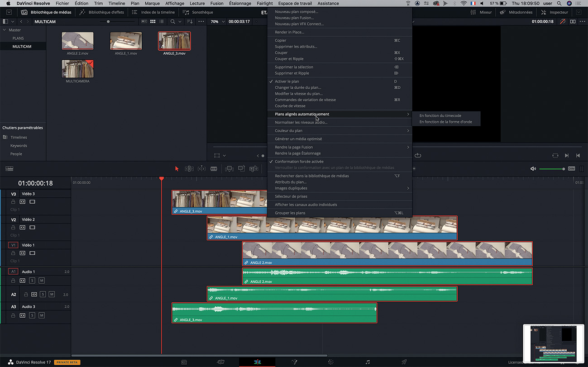Collapse the Master bin tree
The image size is (588, 367).
[5, 30]
